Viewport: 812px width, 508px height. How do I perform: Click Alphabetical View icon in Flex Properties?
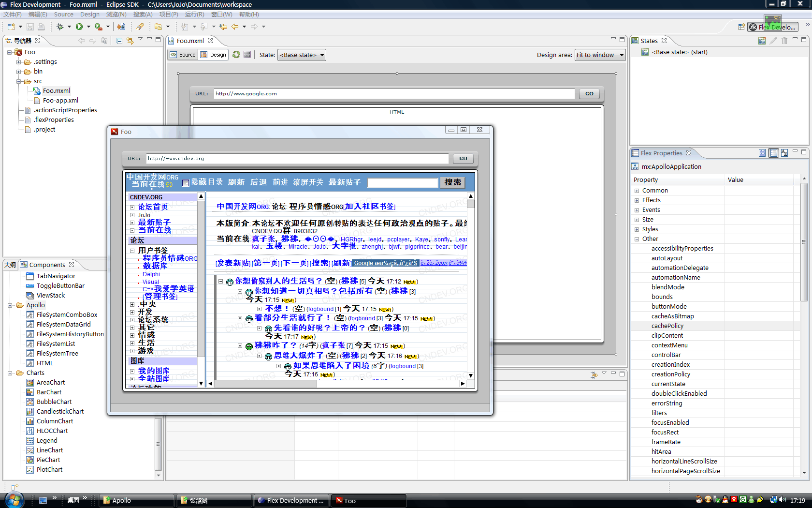[x=784, y=153]
